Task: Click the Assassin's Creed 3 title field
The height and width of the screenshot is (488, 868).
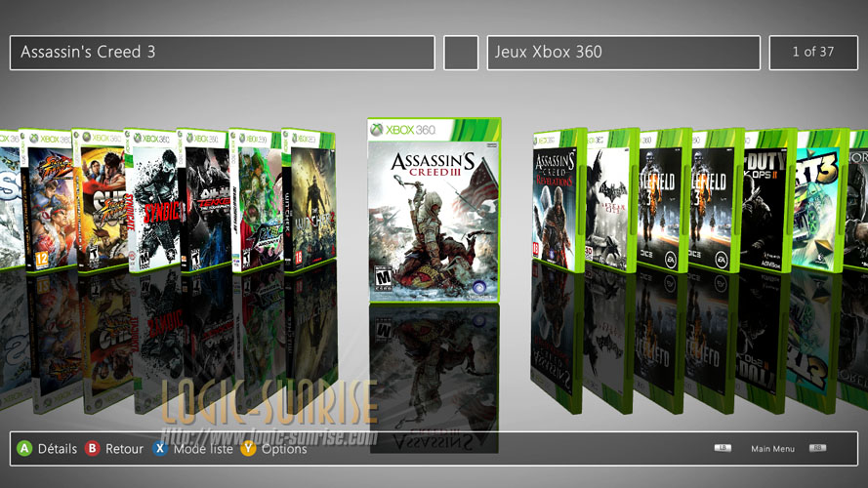Action: pyautogui.click(x=223, y=53)
